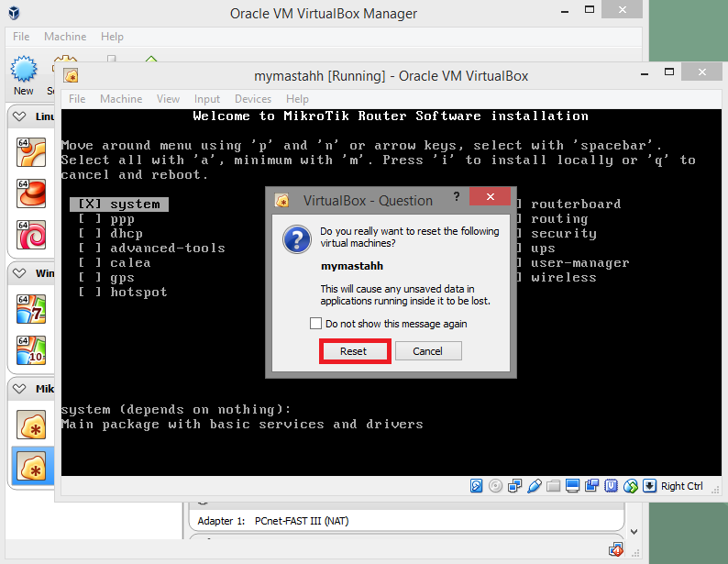
Task: Click the display monitor status icon
Action: click(x=572, y=486)
